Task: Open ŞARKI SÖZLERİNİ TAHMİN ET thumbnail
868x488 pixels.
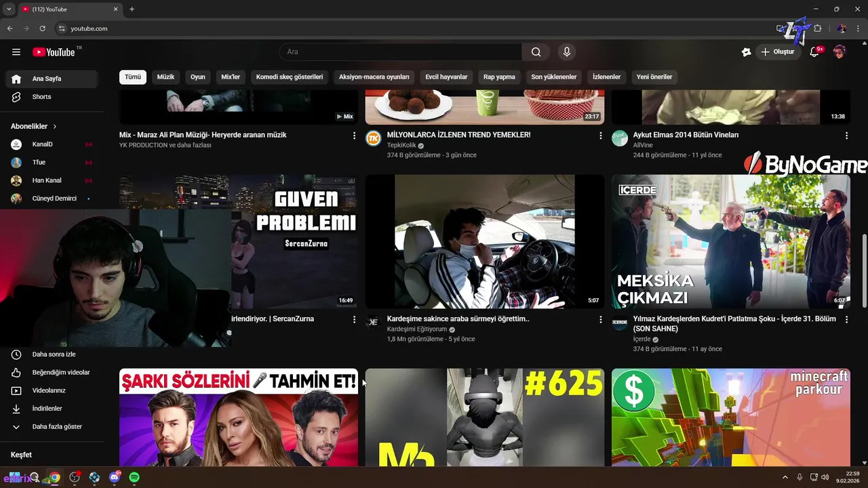Action: point(239,418)
